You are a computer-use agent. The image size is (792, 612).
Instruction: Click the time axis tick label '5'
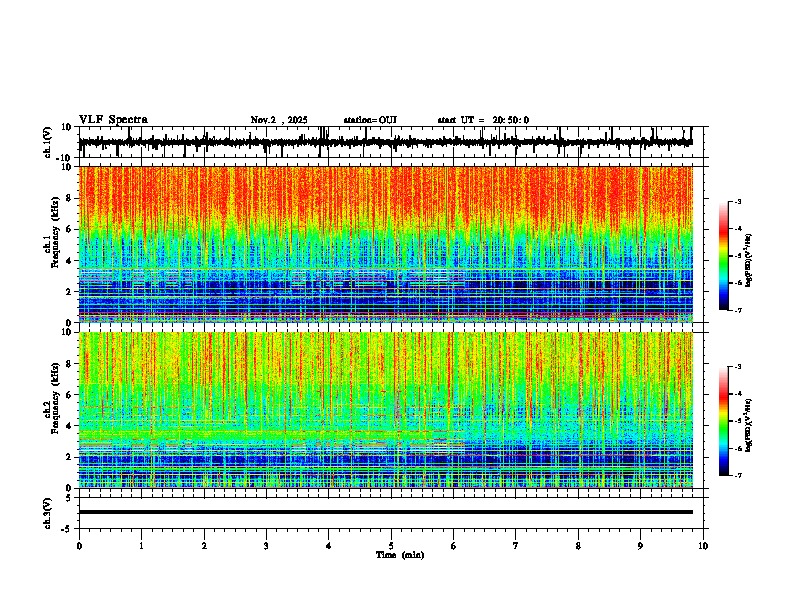(391, 546)
